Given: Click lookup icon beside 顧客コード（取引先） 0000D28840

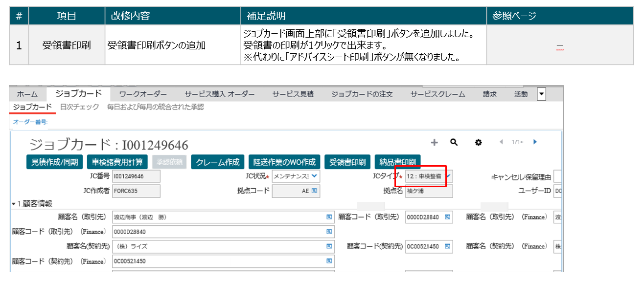Looking at the screenshot, I should [447, 217].
